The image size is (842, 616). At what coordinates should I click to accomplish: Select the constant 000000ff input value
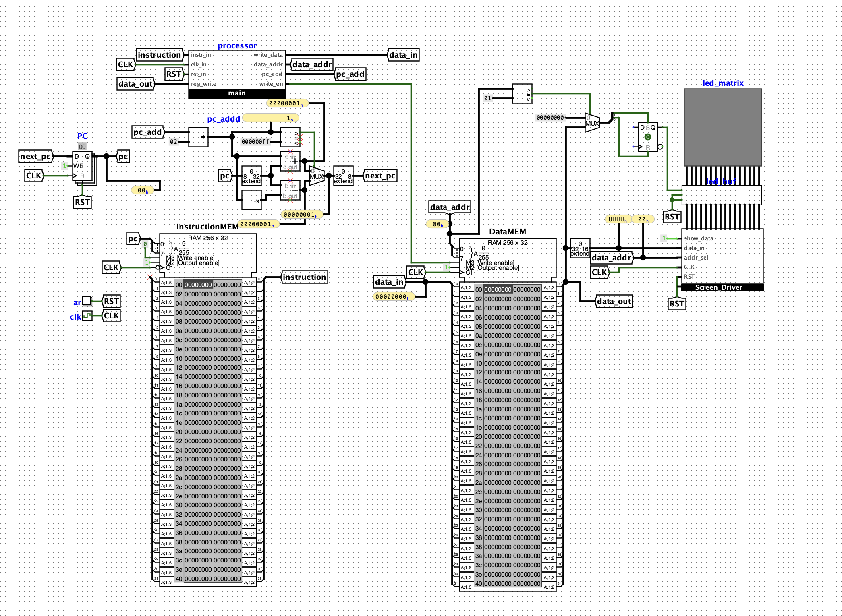(x=255, y=142)
